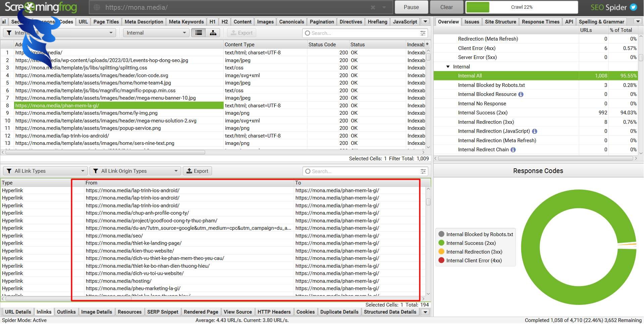The image size is (644, 324).
Task: Open the SERP Snippet tab
Action: (163, 312)
